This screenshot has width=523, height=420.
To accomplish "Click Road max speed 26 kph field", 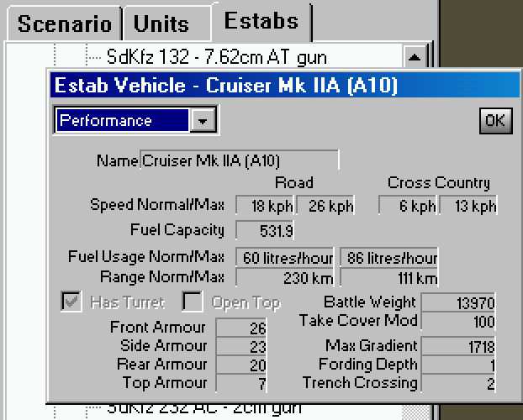I will pyautogui.click(x=325, y=205).
